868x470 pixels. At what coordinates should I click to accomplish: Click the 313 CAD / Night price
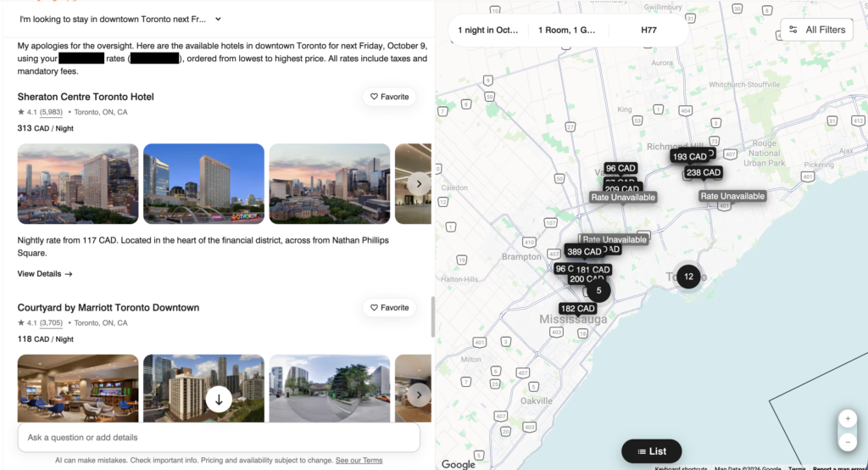click(46, 128)
